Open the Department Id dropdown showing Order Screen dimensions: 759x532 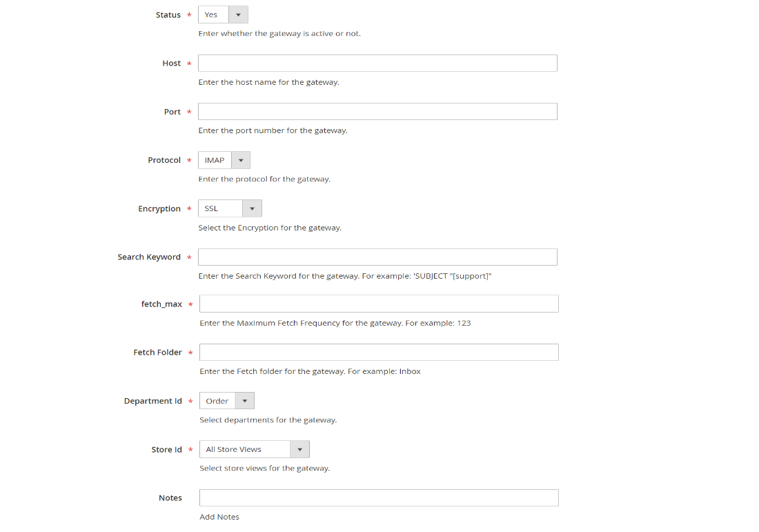click(227, 401)
